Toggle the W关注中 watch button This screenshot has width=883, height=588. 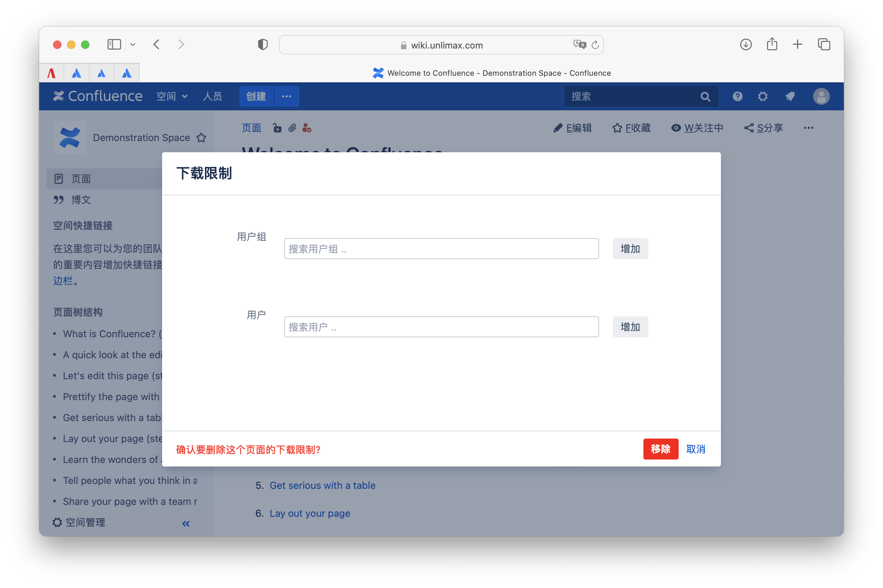[x=697, y=128]
